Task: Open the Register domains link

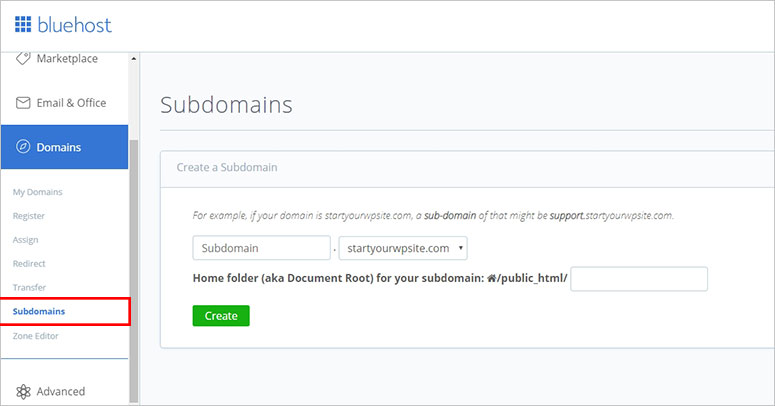Action: (29, 216)
